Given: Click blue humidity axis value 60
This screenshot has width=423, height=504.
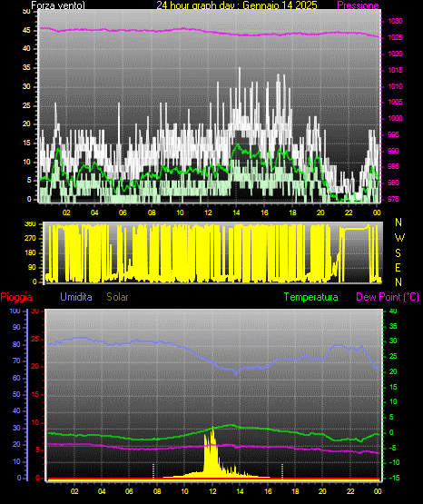Looking at the screenshot, I should tap(16, 378).
